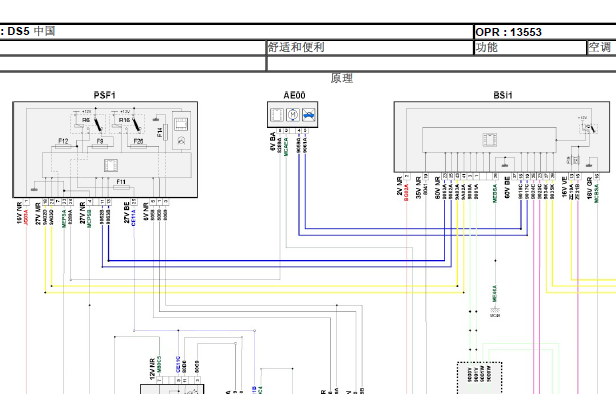Click the AE00 module label

tap(294, 95)
